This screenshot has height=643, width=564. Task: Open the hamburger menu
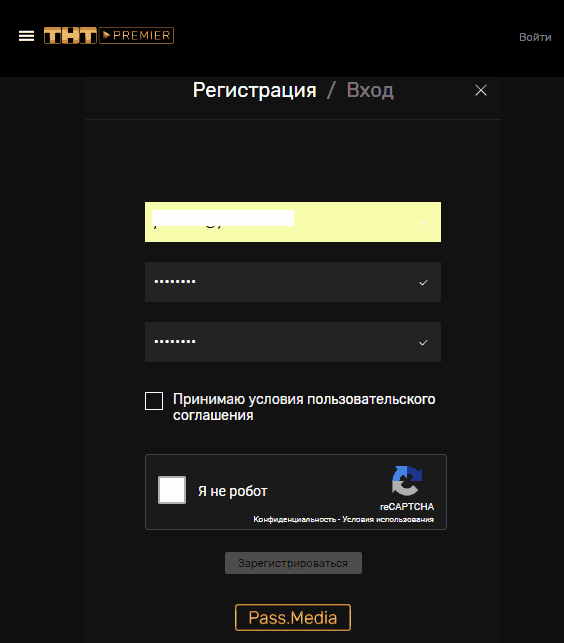click(26, 36)
